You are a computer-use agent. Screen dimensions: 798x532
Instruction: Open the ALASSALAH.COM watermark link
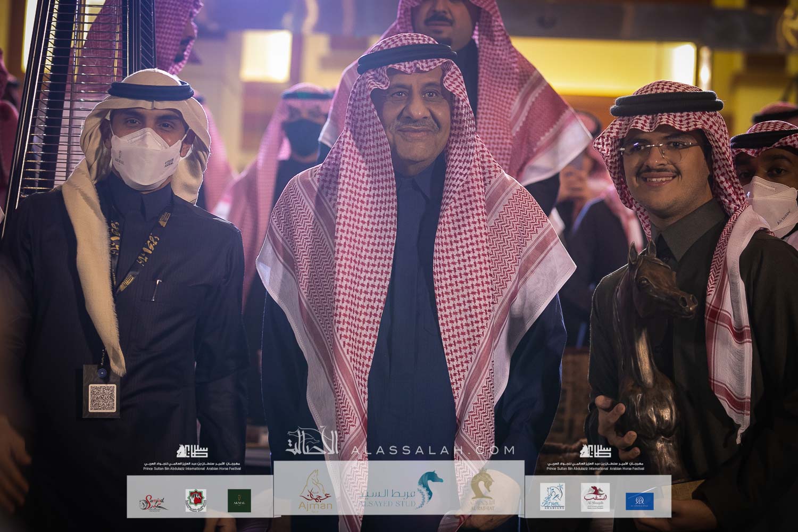click(430, 450)
